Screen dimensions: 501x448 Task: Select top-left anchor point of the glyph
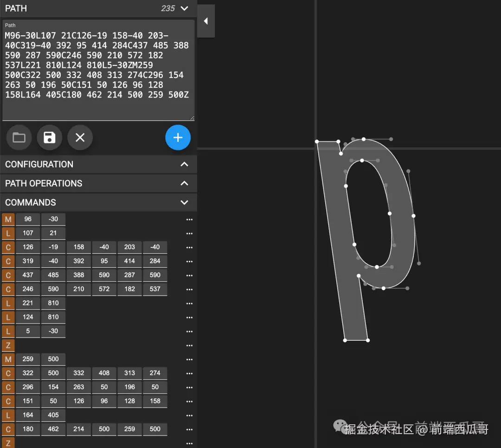pyautogui.click(x=317, y=142)
